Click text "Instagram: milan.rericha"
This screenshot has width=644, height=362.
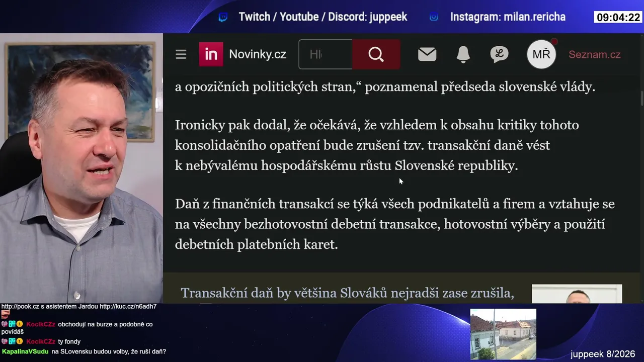coord(508,17)
